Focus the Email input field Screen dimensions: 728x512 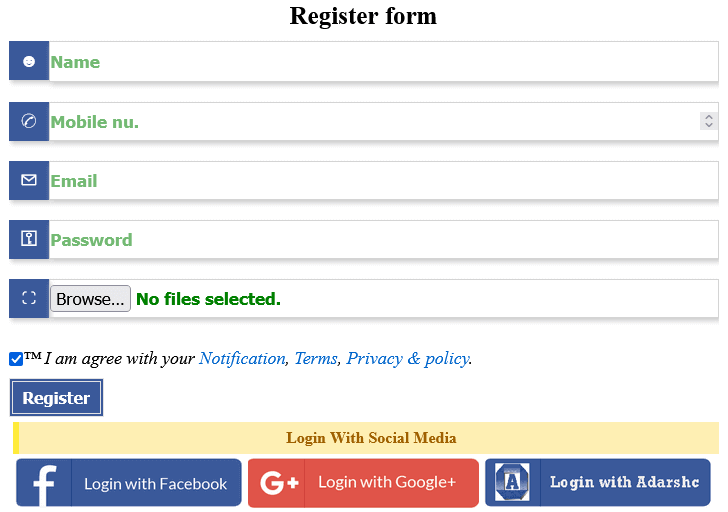pos(380,181)
